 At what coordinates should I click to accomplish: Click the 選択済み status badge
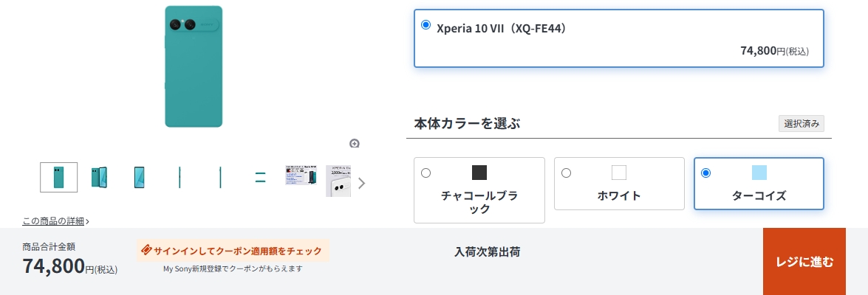click(x=801, y=124)
